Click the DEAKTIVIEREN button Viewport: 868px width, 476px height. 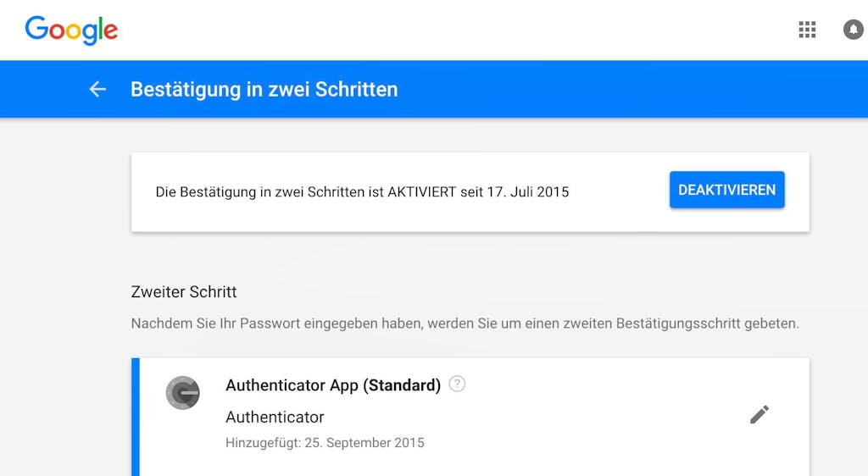point(726,190)
